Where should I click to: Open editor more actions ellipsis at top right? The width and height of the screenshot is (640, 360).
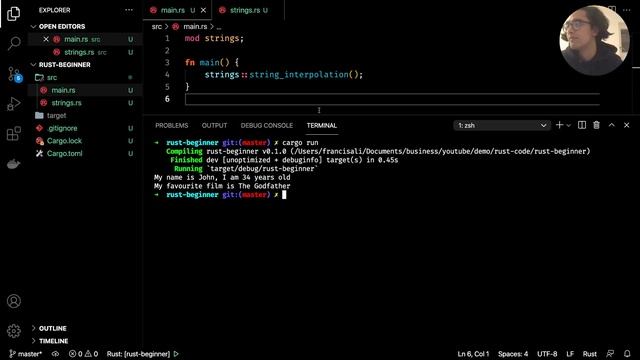point(627,10)
